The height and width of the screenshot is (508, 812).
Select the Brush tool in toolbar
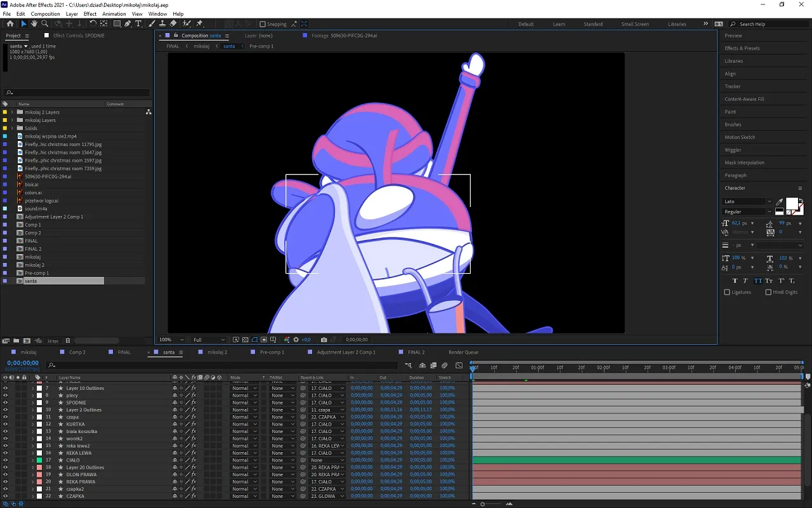[x=152, y=24]
